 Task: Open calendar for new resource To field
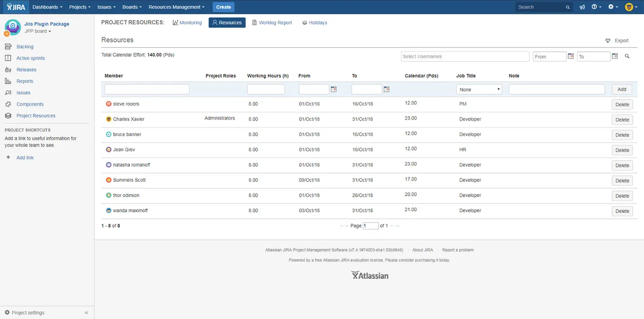[386, 90]
